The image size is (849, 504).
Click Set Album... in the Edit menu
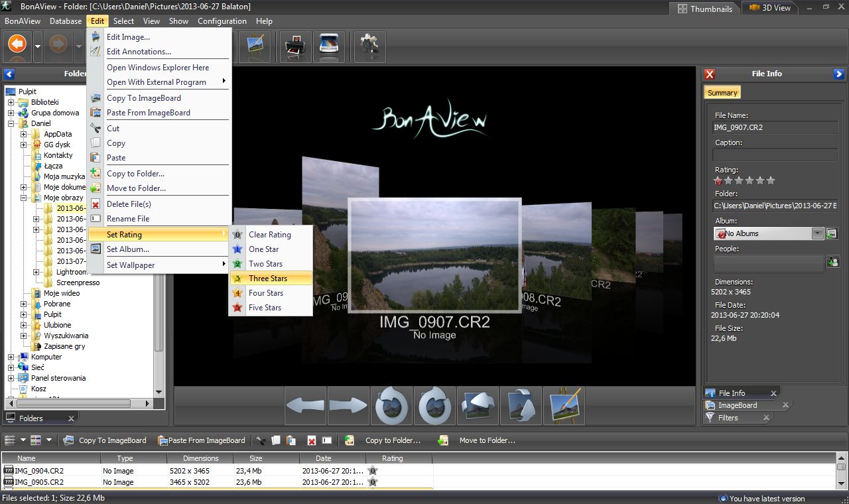(x=159, y=249)
